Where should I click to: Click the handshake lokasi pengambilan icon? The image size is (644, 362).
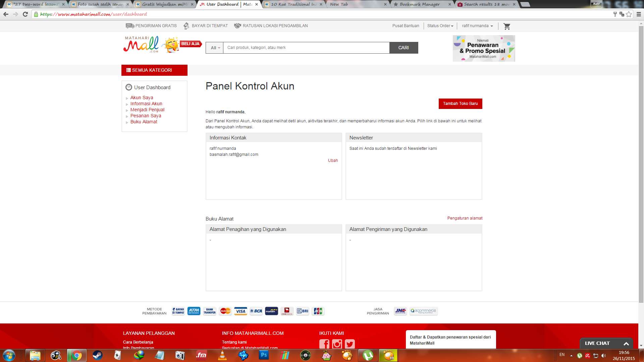237,26
